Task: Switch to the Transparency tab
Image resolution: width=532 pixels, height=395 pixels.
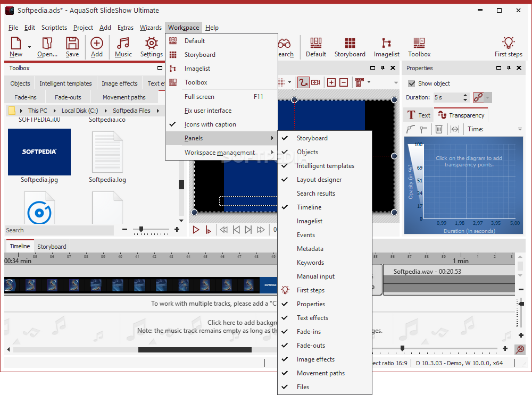Action: [x=462, y=115]
